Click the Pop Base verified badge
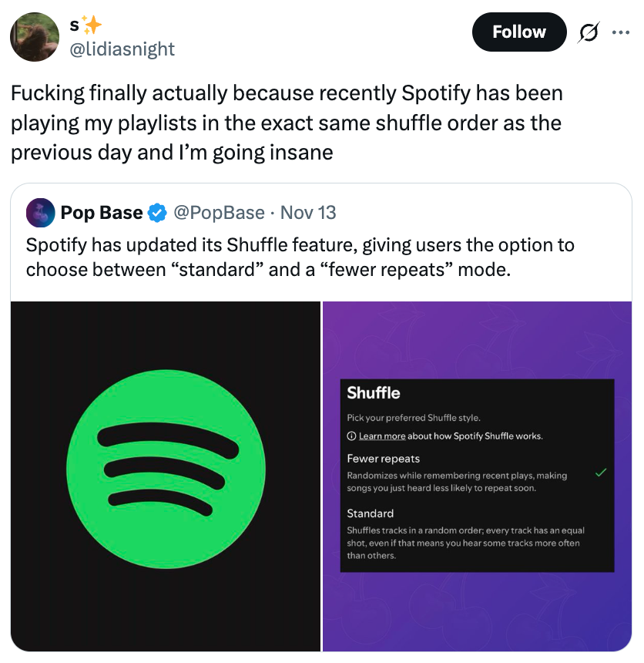Screen dimensions: 644x663 tap(157, 213)
